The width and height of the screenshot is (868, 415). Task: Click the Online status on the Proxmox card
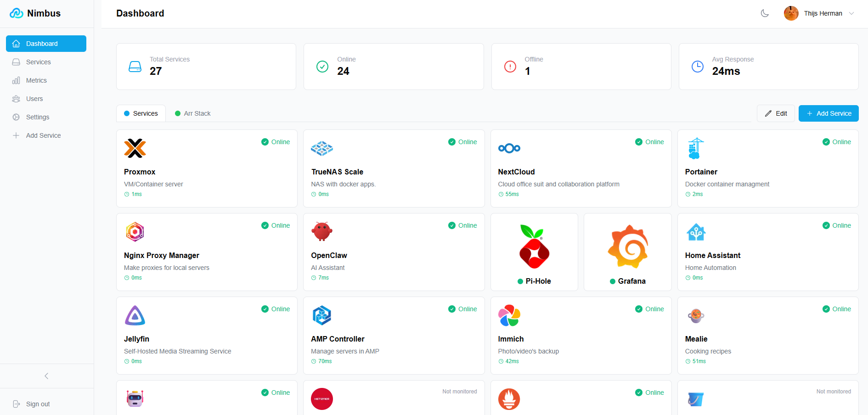[x=276, y=142]
